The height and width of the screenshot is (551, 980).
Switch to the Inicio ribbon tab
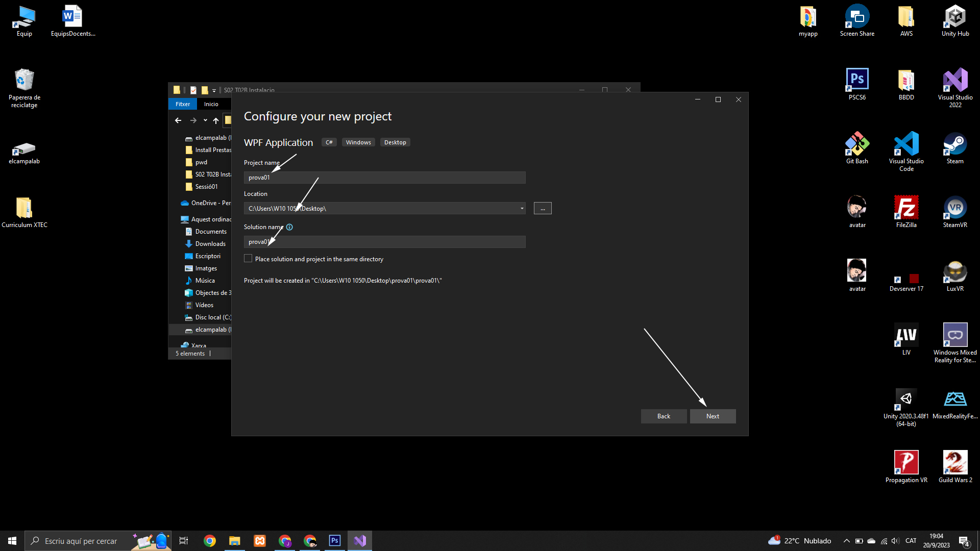click(x=211, y=104)
